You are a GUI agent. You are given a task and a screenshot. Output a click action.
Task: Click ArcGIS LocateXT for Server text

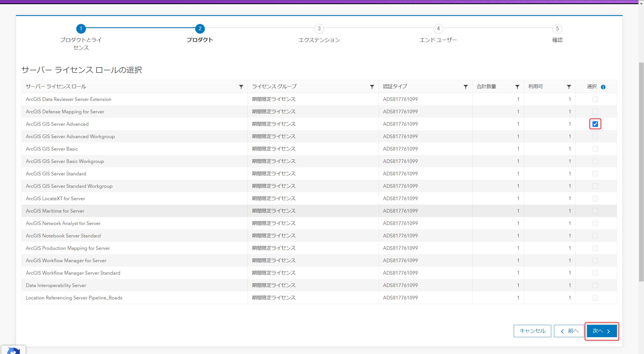click(55, 199)
